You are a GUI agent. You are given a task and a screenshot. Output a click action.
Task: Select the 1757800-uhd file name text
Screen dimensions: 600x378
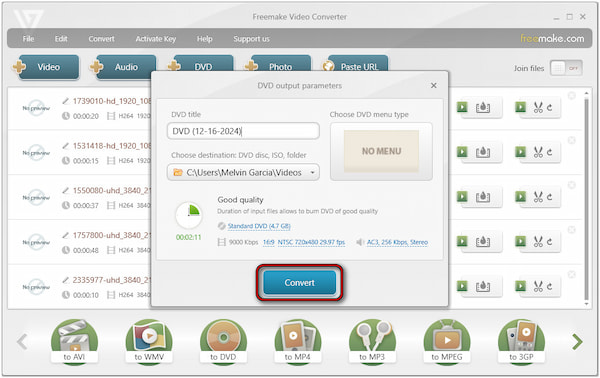pyautogui.click(x=112, y=235)
